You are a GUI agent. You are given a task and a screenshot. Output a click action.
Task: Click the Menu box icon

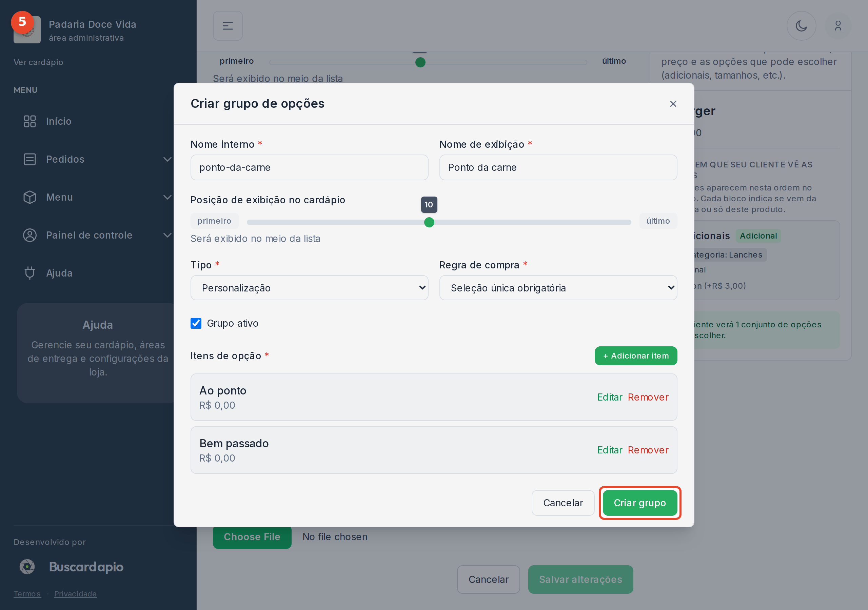click(30, 197)
